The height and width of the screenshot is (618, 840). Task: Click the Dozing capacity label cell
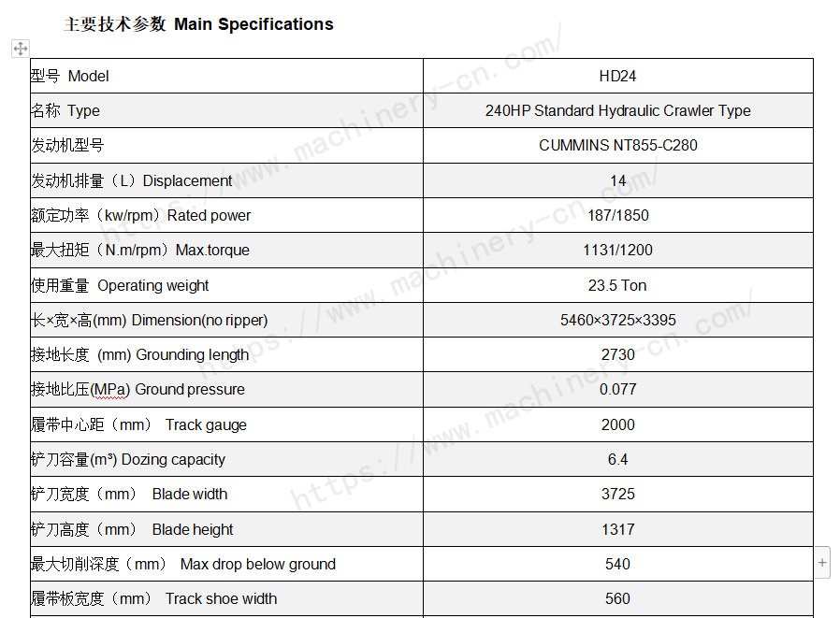(x=226, y=459)
